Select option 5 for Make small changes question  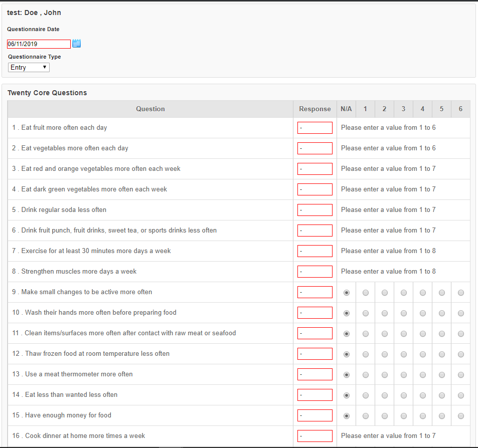(x=442, y=293)
